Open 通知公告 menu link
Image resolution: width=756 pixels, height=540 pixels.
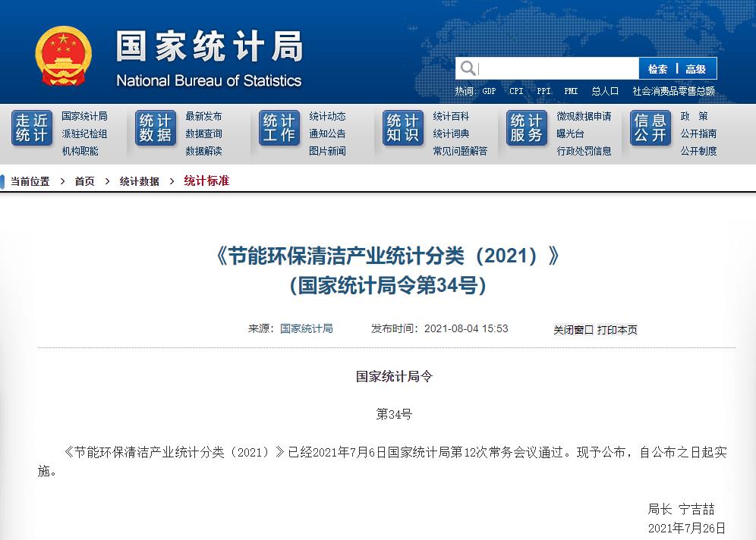click(x=327, y=133)
